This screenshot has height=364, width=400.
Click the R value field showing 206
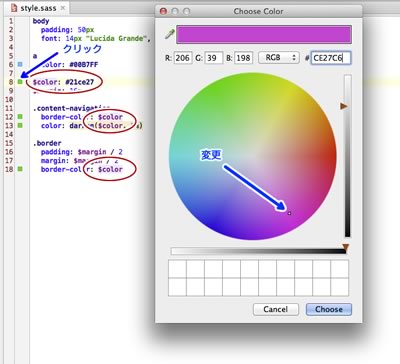[x=183, y=58]
